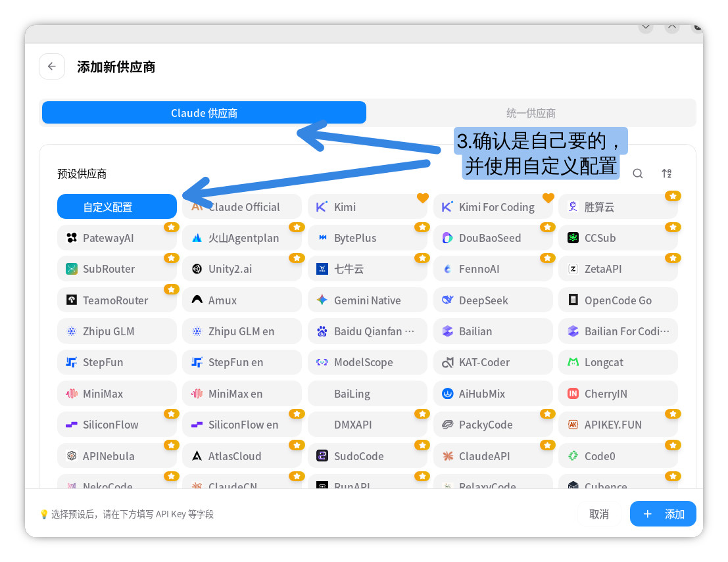728x562 pixels.
Task: Choose Bailian provider
Action: click(493, 331)
